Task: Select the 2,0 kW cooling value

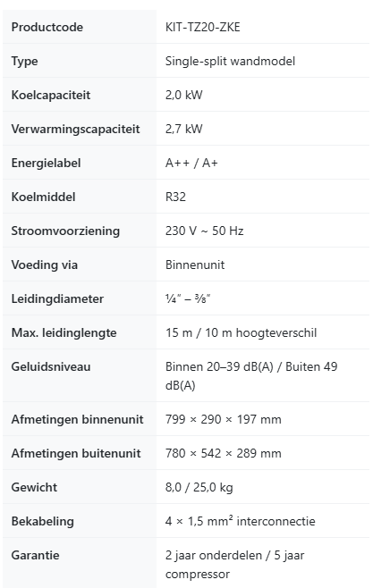Action: click(x=184, y=95)
